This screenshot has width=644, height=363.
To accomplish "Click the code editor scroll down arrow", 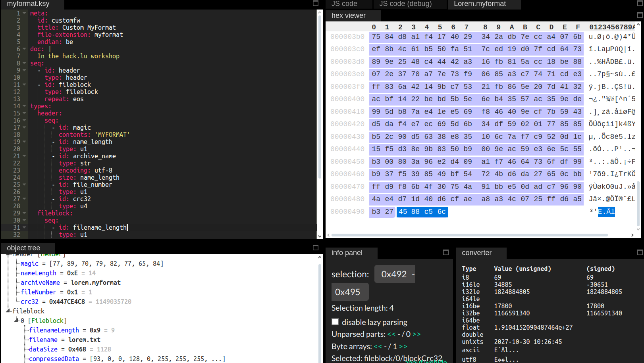I will pos(320,236).
